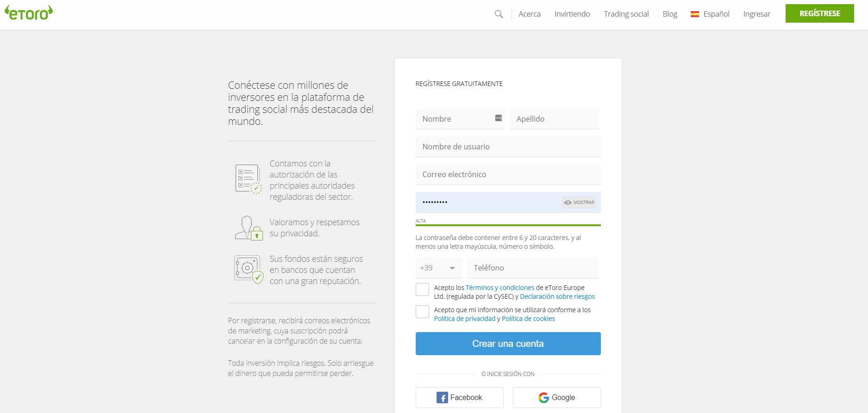The image size is (868, 413).
Task: Click Ingresar to log in
Action: click(757, 14)
